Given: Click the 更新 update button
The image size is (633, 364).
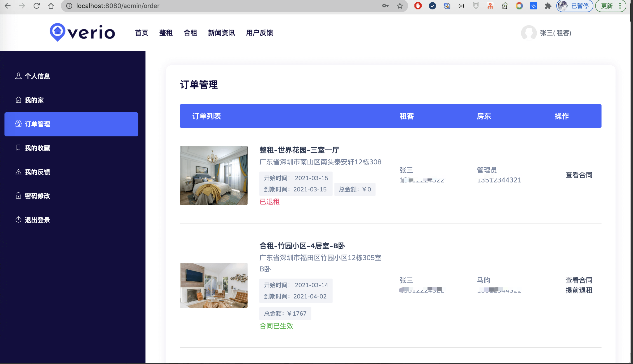Looking at the screenshot, I should click(x=607, y=6).
